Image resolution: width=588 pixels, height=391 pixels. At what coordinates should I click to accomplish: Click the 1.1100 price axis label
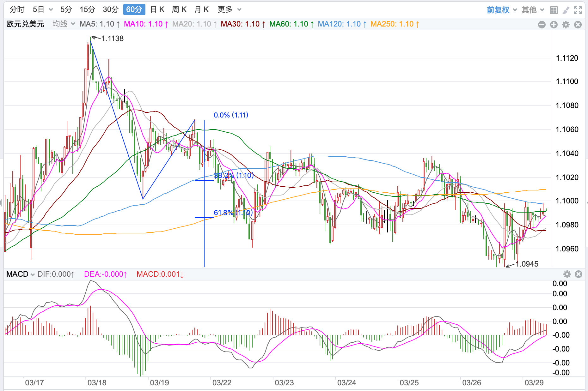(x=567, y=81)
